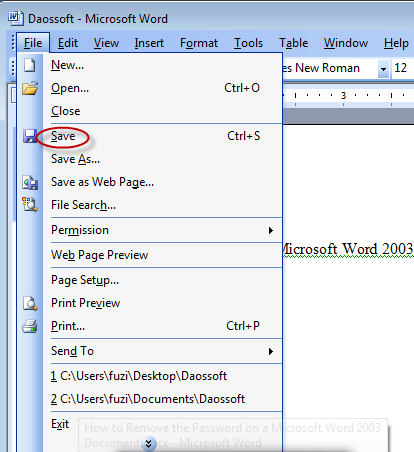Viewport: 414px width, 452px height.
Task: Expand the full menu with double chevron
Action: pos(149,444)
